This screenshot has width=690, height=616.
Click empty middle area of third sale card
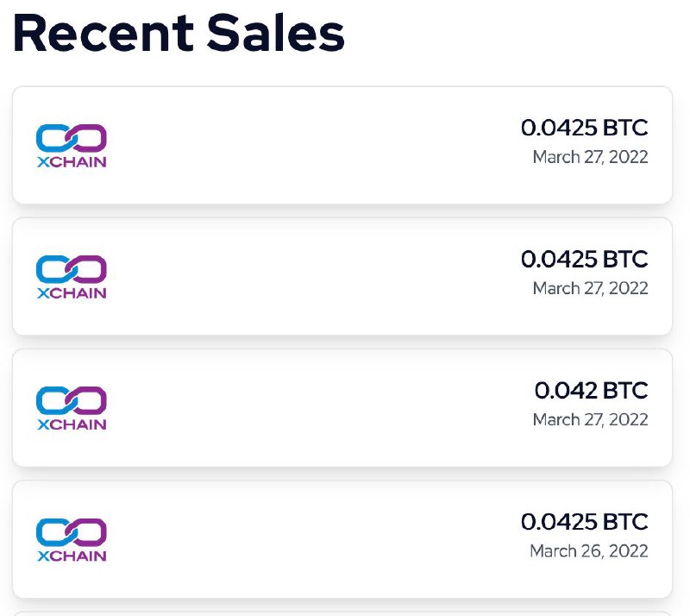pos(308,408)
